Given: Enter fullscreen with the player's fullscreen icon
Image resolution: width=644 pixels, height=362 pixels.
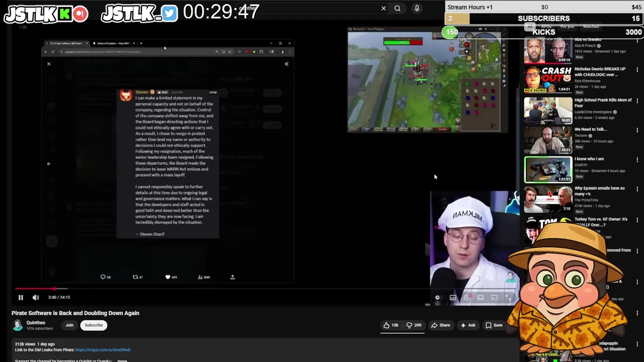Looking at the screenshot, I should pyautogui.click(x=508, y=298).
